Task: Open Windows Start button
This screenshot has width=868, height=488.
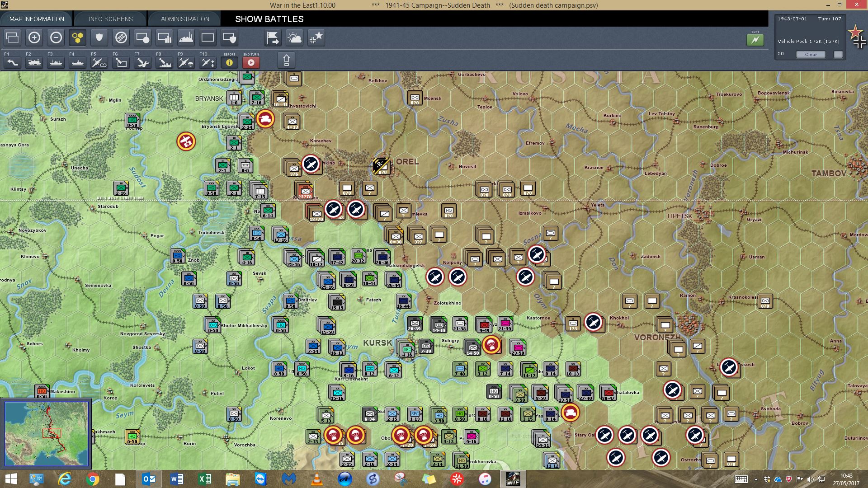Action: 11,479
